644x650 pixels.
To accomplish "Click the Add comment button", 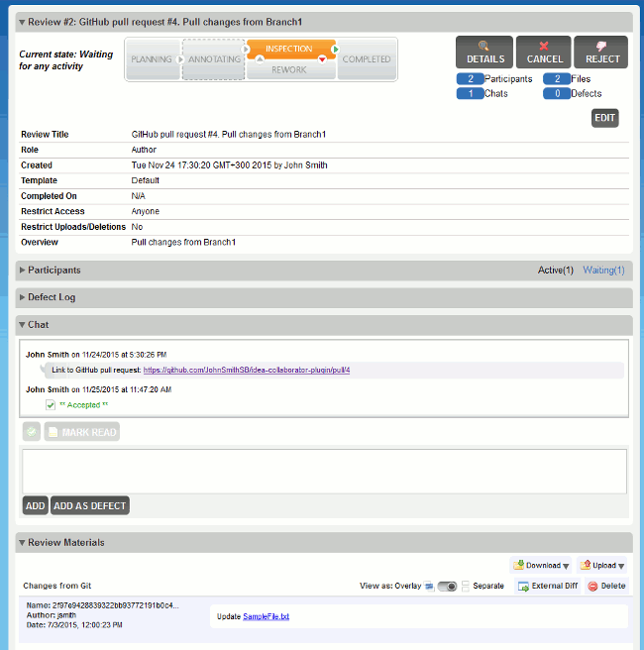I will tap(36, 505).
